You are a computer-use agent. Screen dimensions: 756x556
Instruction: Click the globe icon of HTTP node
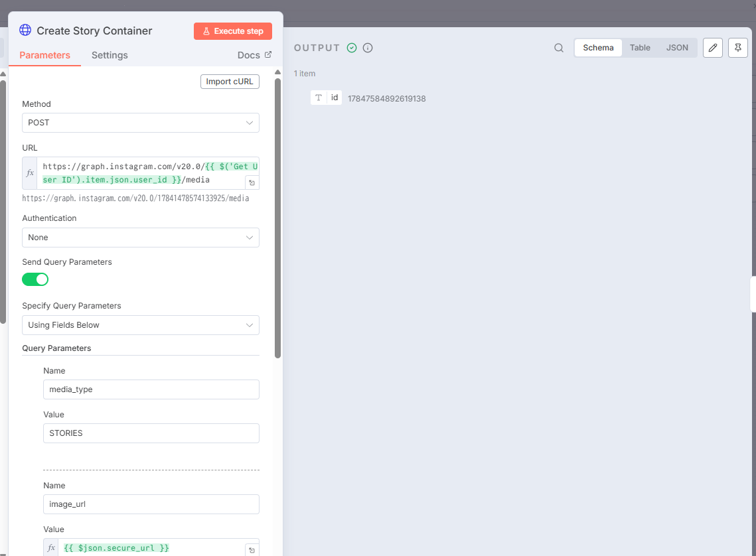[25, 31]
